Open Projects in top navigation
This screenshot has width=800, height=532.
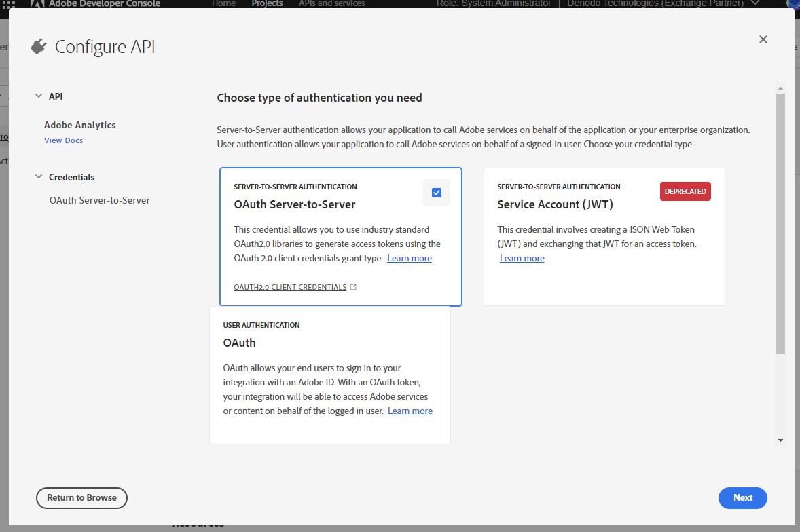(x=267, y=3)
